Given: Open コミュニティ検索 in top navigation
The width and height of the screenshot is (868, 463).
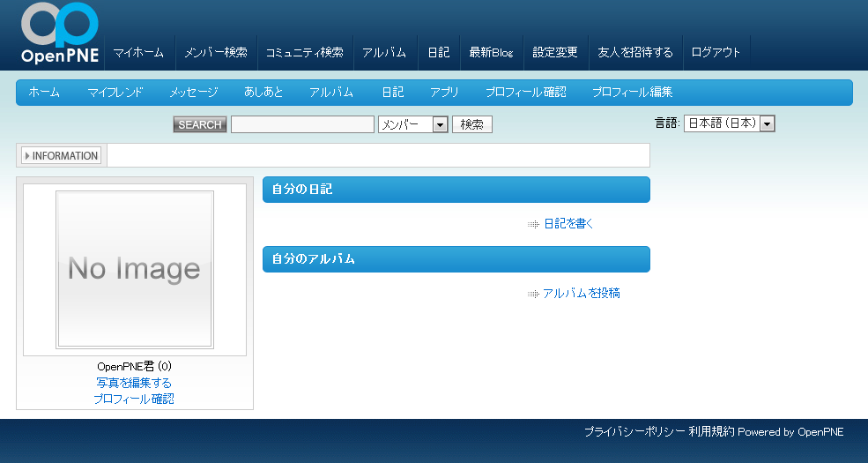Looking at the screenshot, I should click(x=305, y=53).
